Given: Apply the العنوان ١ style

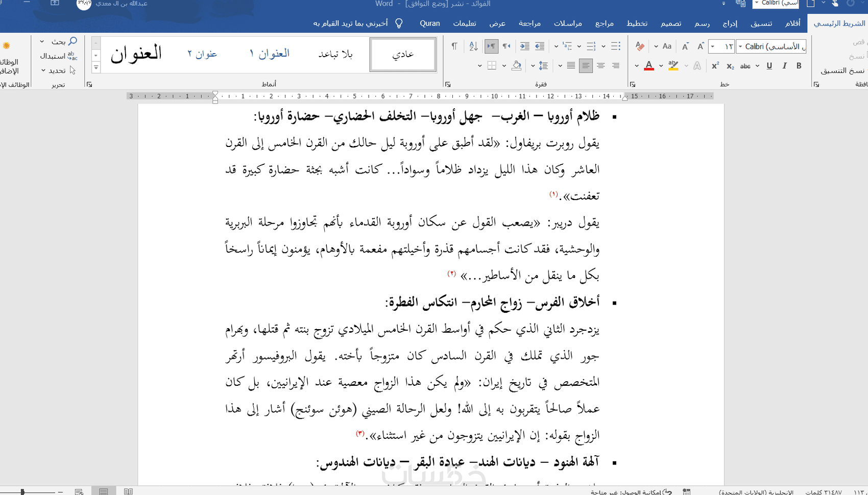Looking at the screenshot, I should [x=269, y=54].
